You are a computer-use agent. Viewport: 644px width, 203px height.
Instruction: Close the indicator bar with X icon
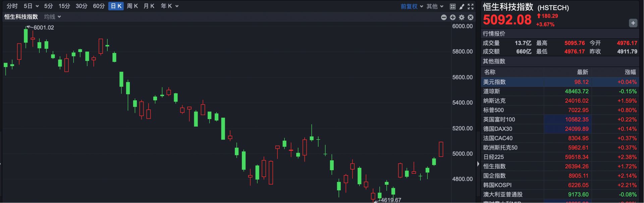(x=471, y=17)
